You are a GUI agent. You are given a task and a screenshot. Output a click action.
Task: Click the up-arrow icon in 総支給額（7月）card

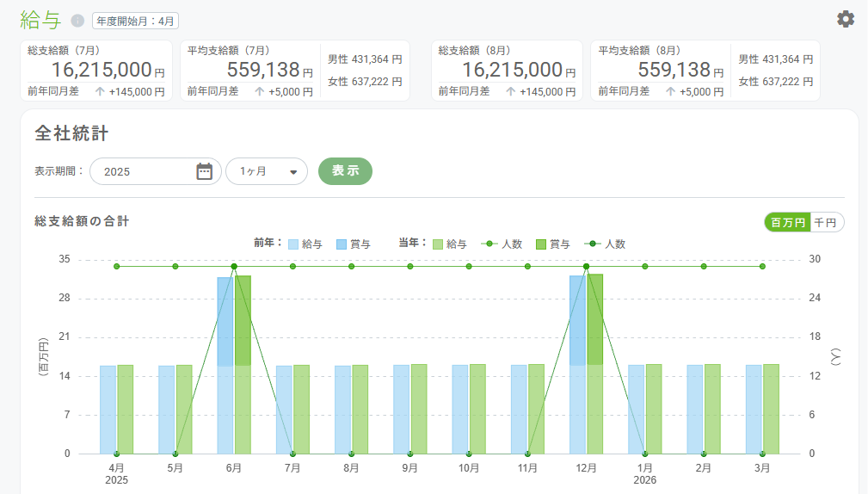[x=100, y=91]
